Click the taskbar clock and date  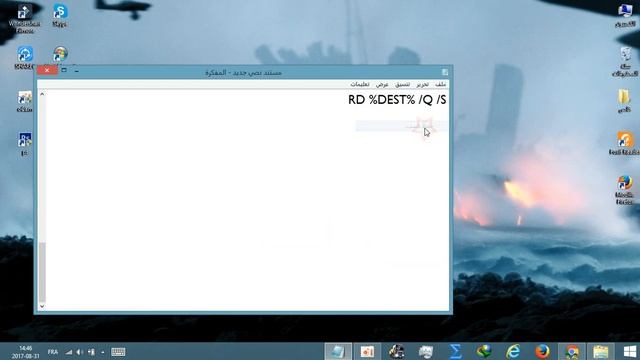pyautogui.click(x=25, y=352)
